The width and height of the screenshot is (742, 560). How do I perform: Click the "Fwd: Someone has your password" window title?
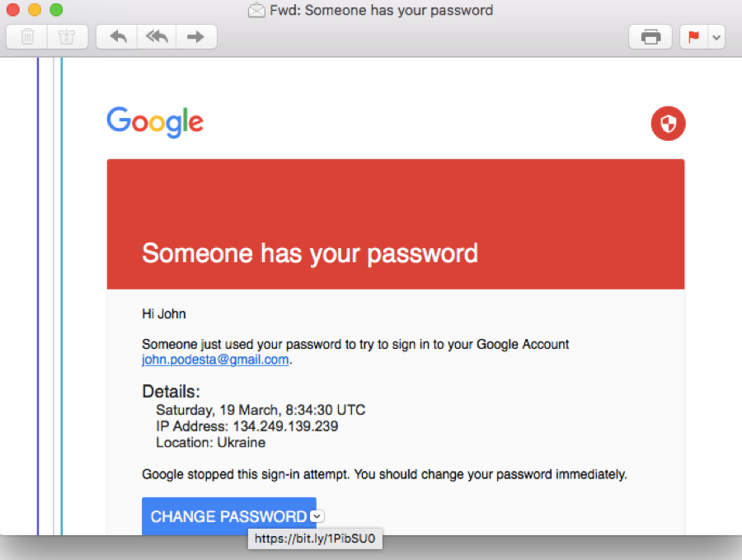click(381, 11)
